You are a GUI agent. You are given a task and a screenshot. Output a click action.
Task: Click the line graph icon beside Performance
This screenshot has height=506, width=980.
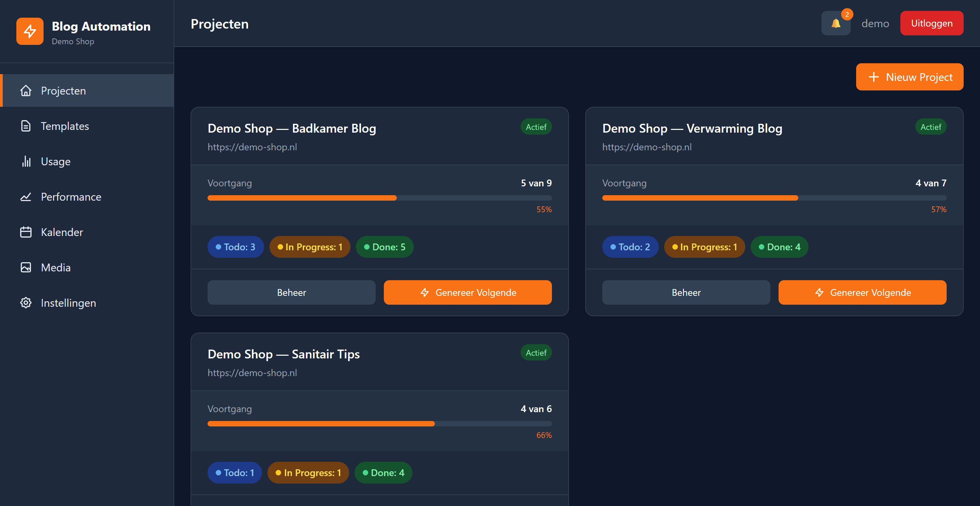pos(26,197)
